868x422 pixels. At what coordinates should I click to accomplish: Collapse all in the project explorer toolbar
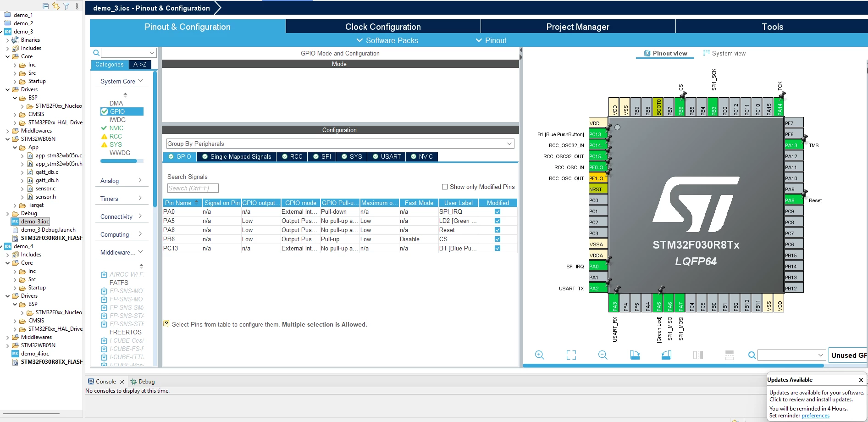pyautogui.click(x=46, y=6)
